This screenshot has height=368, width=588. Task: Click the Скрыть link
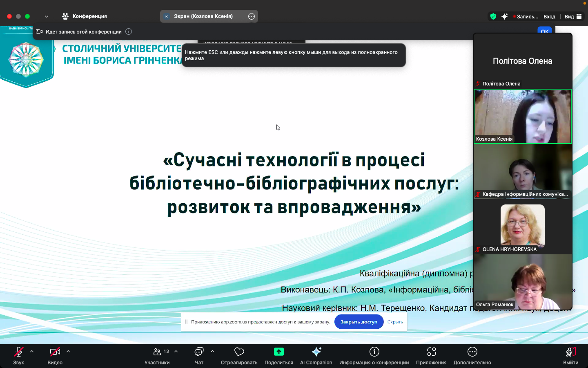(x=395, y=322)
